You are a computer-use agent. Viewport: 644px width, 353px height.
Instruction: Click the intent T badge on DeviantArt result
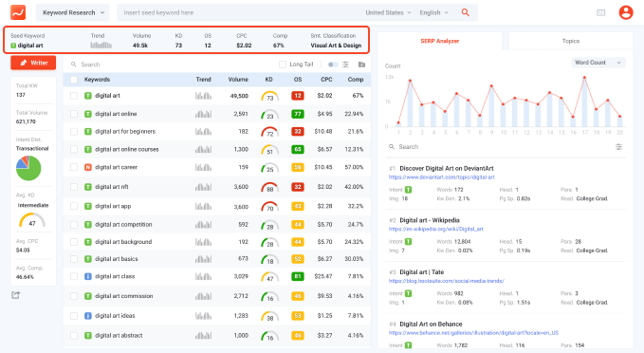408,190
